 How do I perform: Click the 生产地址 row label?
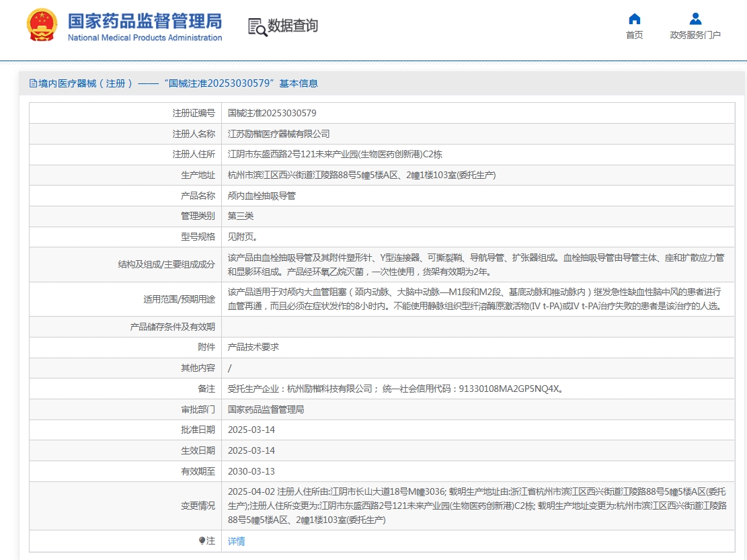tap(198, 175)
